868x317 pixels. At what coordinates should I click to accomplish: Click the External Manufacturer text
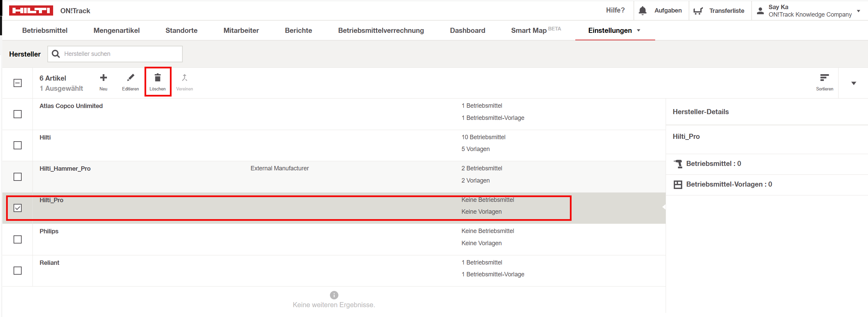[x=280, y=168]
